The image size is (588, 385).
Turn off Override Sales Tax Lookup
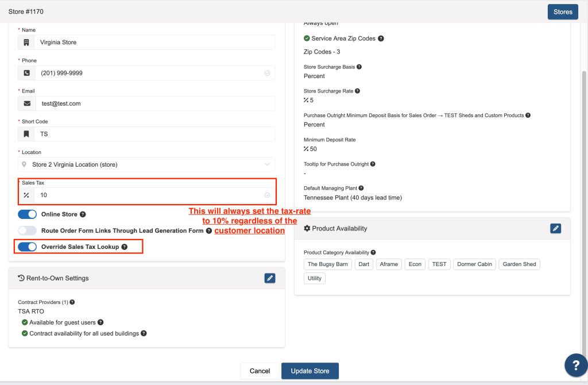(x=28, y=247)
